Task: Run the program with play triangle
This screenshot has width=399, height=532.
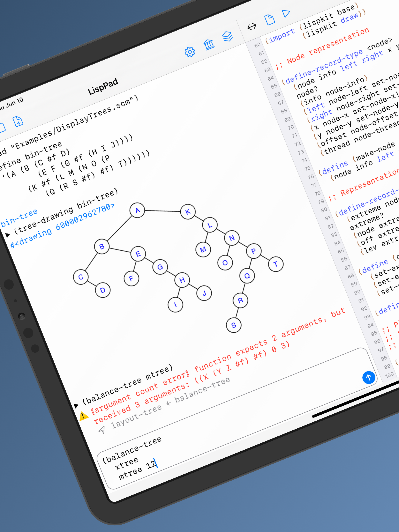Action: pyautogui.click(x=286, y=13)
